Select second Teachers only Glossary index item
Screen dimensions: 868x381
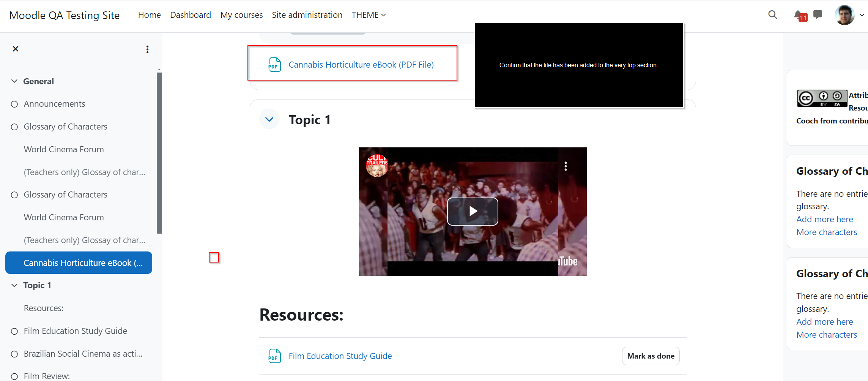pos(85,240)
